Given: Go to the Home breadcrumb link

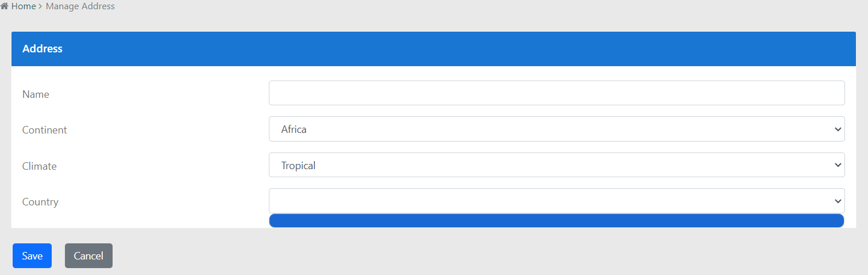Looking at the screenshot, I should point(24,6).
